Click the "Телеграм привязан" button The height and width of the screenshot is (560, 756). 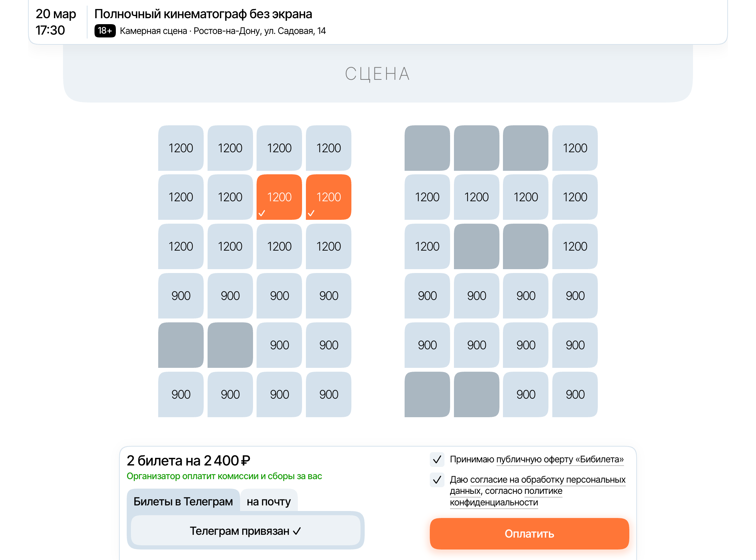pos(245,531)
